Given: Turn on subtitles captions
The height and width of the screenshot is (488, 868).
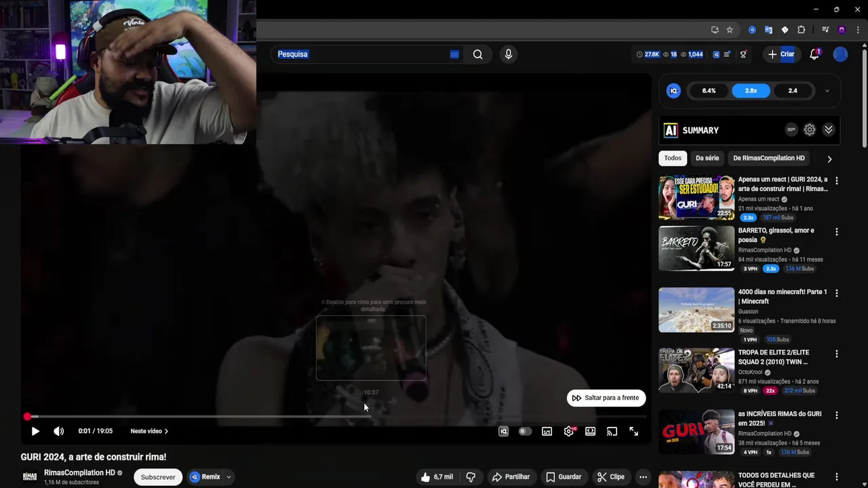Looking at the screenshot, I should [x=547, y=431].
